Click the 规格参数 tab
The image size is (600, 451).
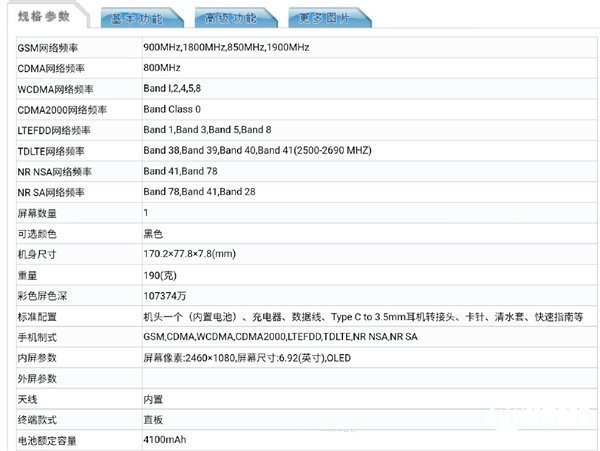coord(45,17)
